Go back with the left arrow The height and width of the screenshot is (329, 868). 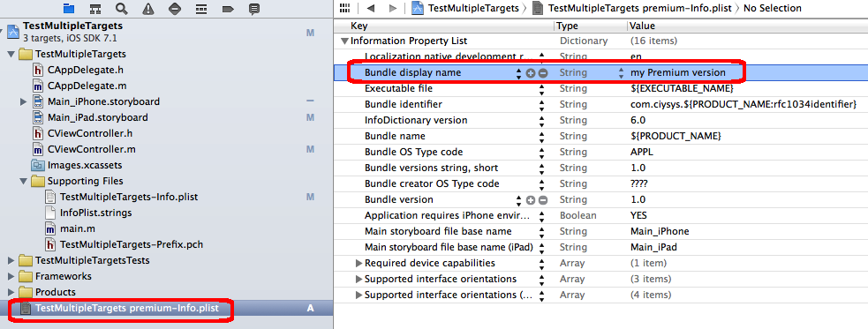[370, 8]
